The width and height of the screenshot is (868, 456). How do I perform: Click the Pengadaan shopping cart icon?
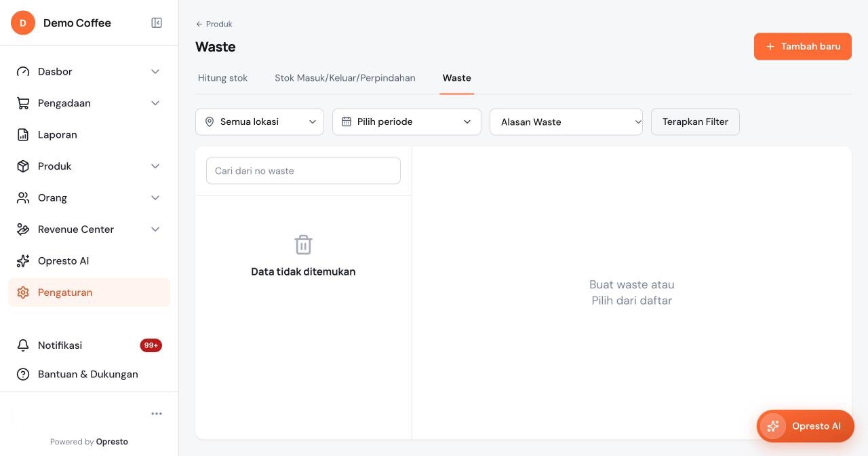point(23,103)
